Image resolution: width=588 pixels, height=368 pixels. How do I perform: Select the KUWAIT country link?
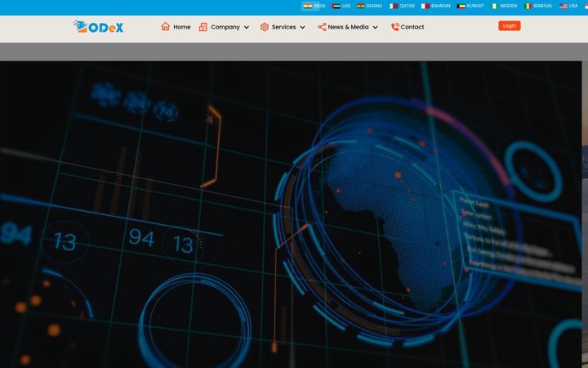coord(475,6)
